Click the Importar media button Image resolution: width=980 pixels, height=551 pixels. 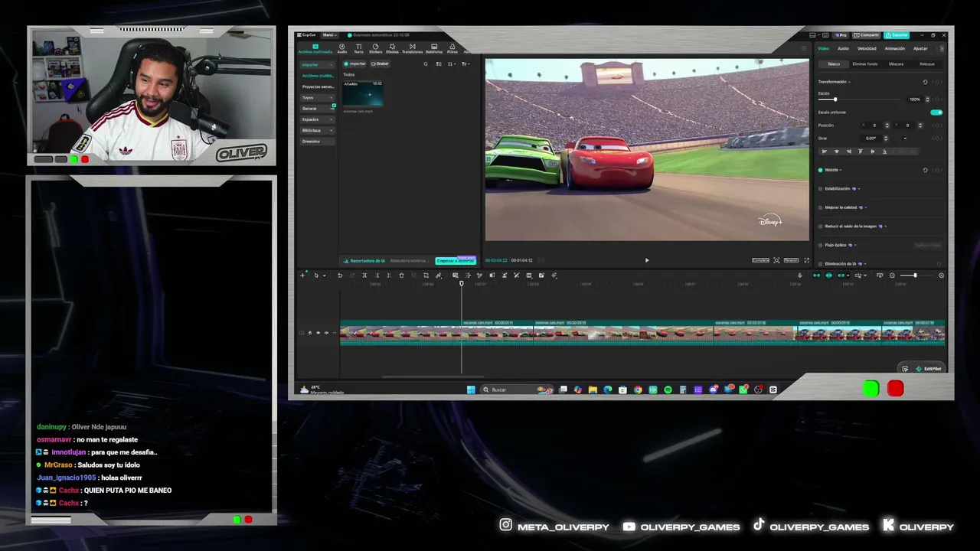[355, 64]
